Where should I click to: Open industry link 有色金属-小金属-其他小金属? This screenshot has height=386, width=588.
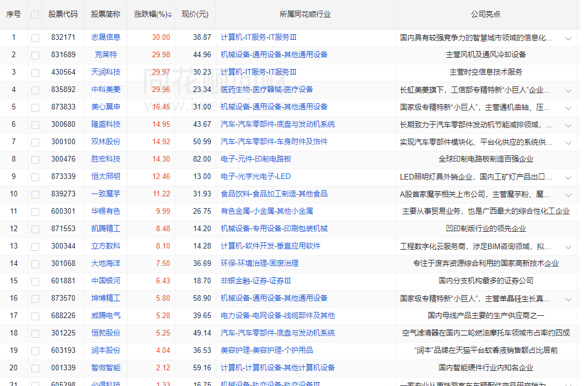pyautogui.click(x=267, y=211)
